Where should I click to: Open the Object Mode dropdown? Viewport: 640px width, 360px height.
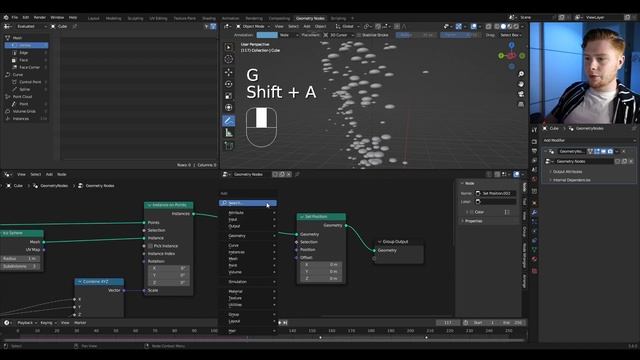[x=253, y=26]
